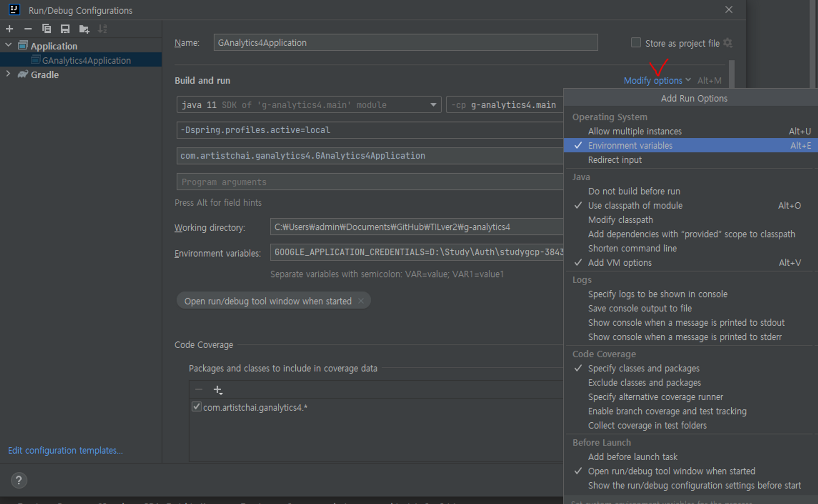Select Environment variables in Add Run Options
818x504 pixels.
[630, 146]
